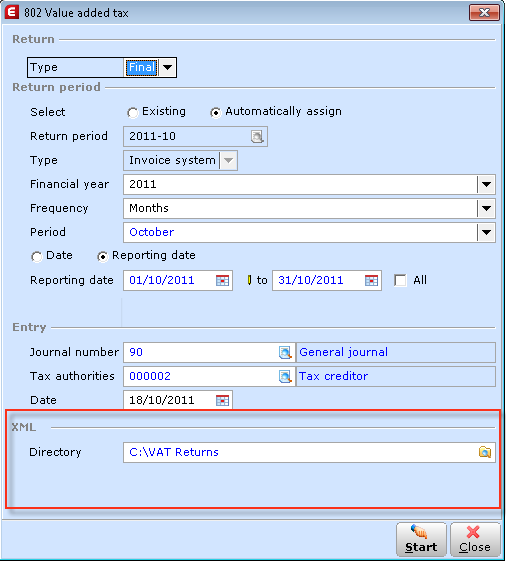Screen dimensions: 507x563
Task: Expand the Financial year dropdown
Action: coord(486,185)
